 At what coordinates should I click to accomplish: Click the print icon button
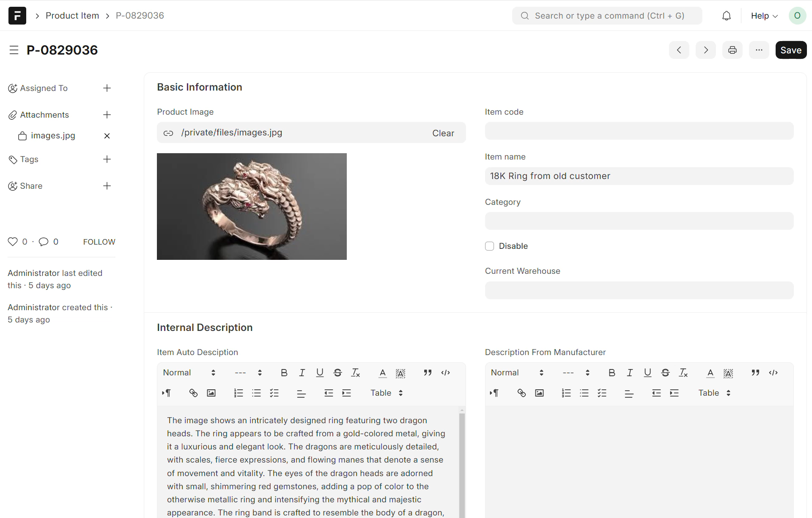(x=732, y=50)
